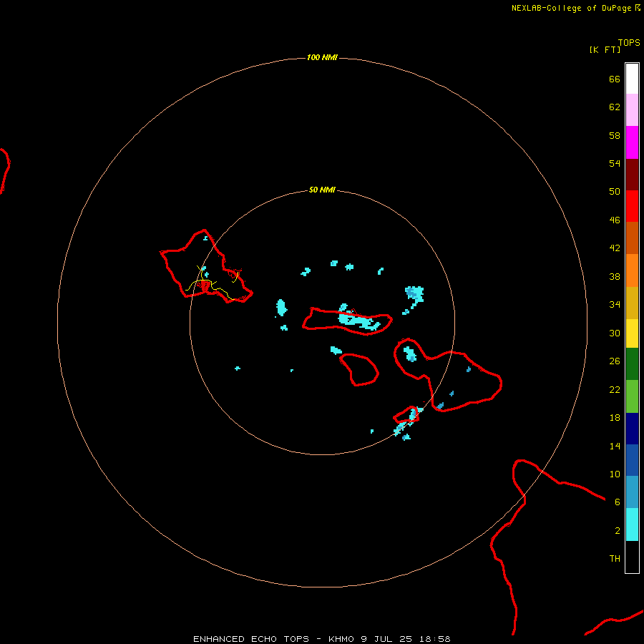Click the NEXLAB-College of DuPage watermark text
Image resolution: width=644 pixels, height=644 pixels.
pos(572,8)
